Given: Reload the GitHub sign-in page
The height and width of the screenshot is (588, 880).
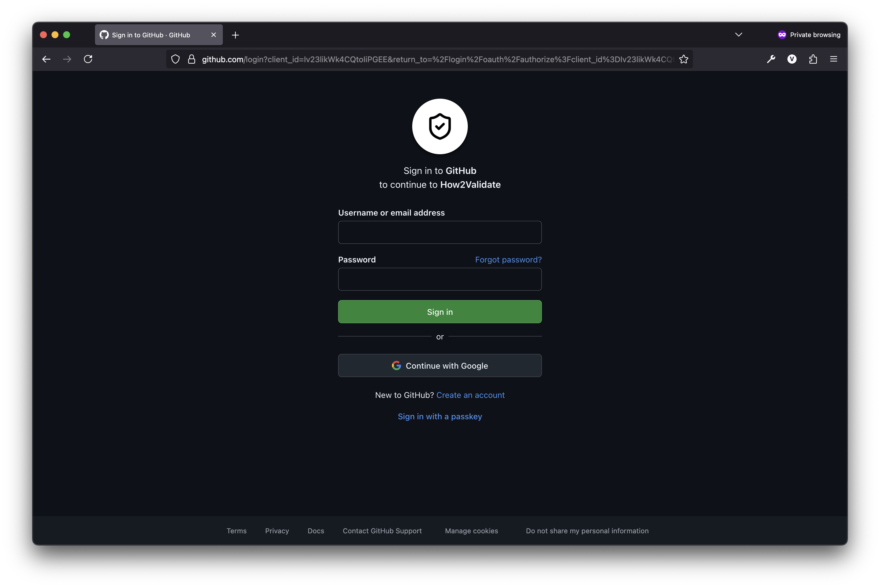Looking at the screenshot, I should pyautogui.click(x=88, y=59).
